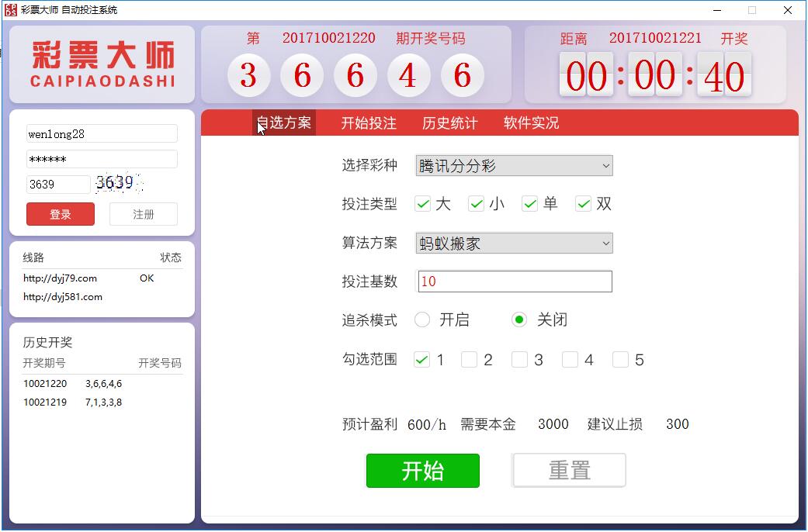
Task: Switch to the 软件实况 tab
Action: tap(530, 123)
